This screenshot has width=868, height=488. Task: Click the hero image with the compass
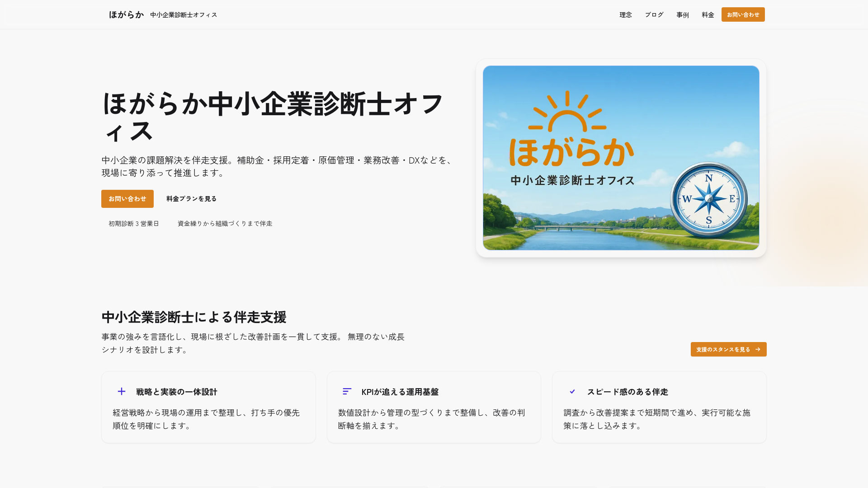(x=621, y=158)
